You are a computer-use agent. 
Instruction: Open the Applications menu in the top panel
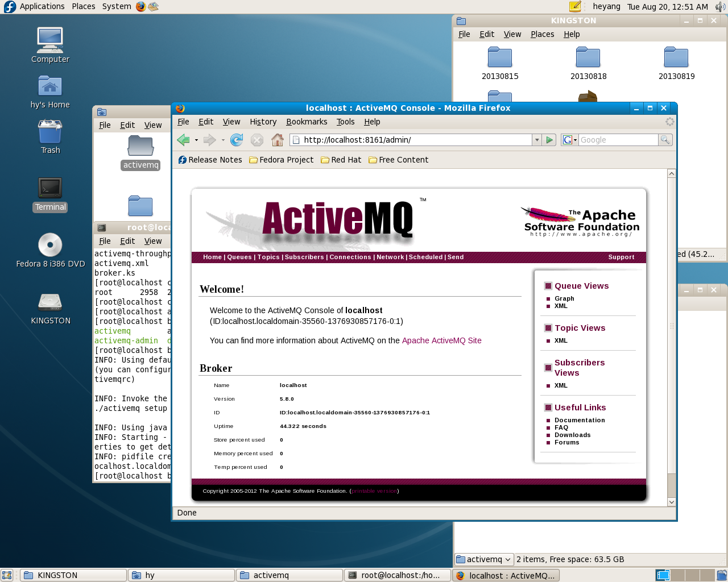click(x=35, y=6)
